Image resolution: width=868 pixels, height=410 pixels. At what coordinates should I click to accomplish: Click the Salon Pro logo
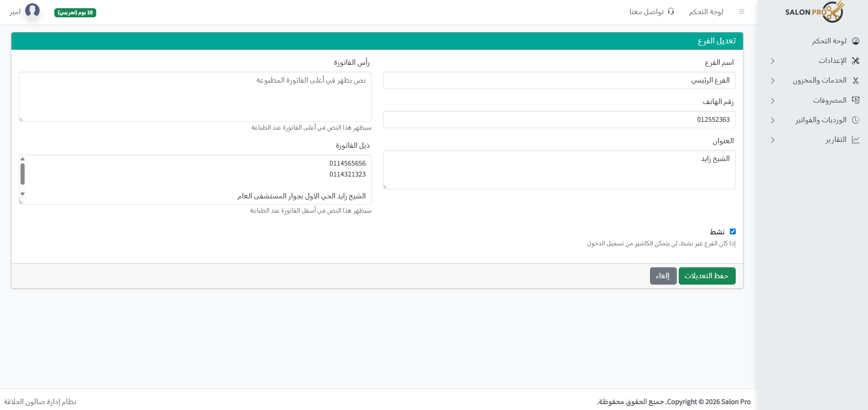815,12
